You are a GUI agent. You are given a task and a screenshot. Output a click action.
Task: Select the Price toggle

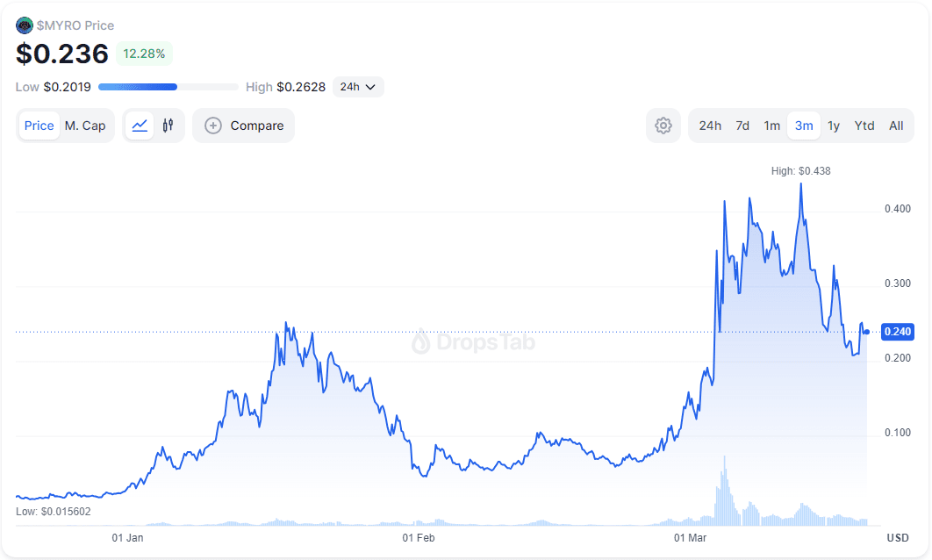[39, 126]
